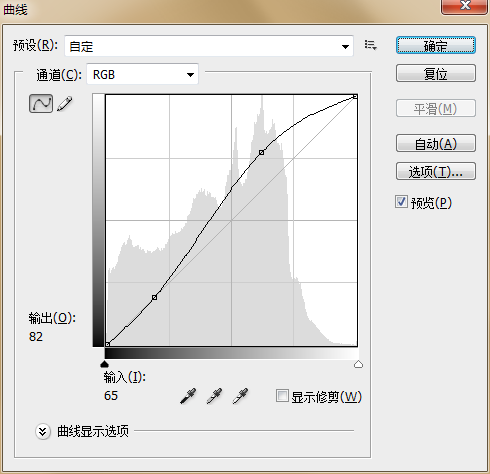This screenshot has height=474, width=490.
Task: Click the white point input slider
Action: [358, 364]
